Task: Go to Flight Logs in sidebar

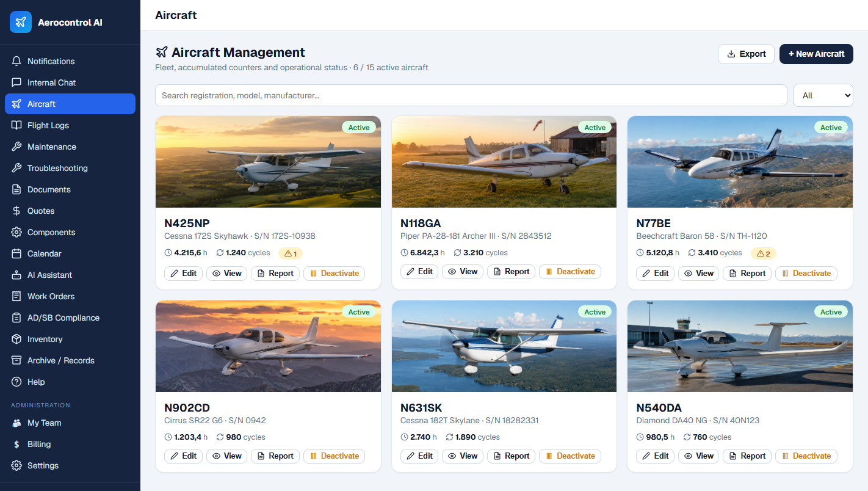Action: (70, 125)
